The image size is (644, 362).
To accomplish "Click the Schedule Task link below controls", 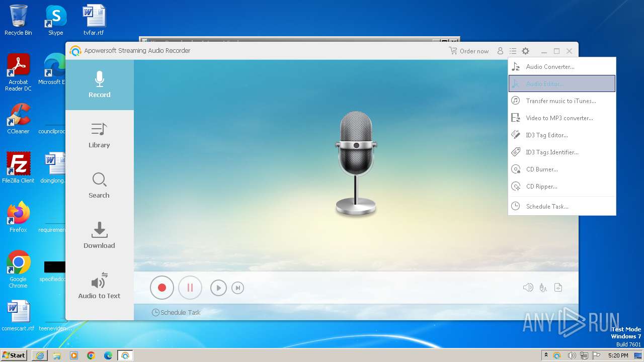I will pyautogui.click(x=176, y=312).
